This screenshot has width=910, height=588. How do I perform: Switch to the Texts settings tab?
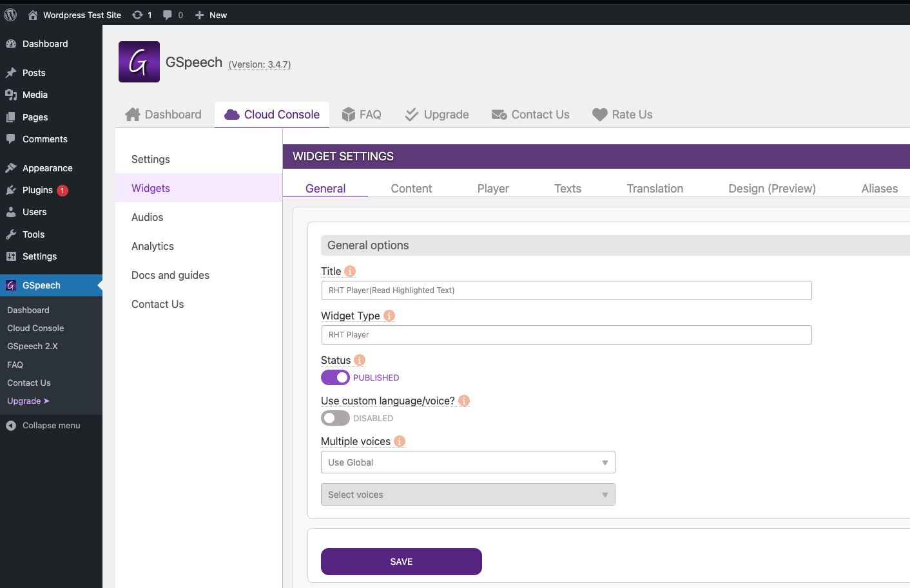(568, 189)
